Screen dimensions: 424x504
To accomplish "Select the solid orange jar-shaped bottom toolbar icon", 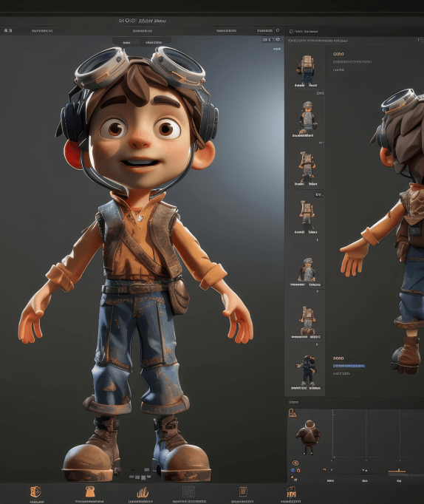I will [x=90, y=491].
